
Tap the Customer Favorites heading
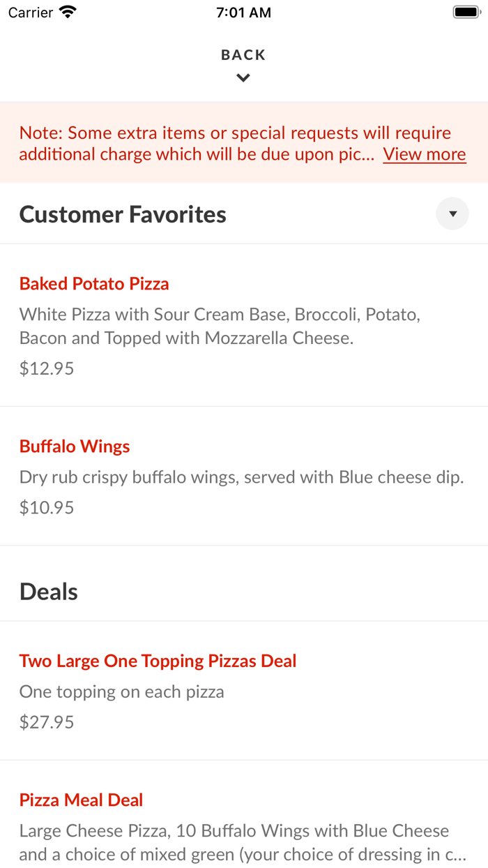[122, 214]
